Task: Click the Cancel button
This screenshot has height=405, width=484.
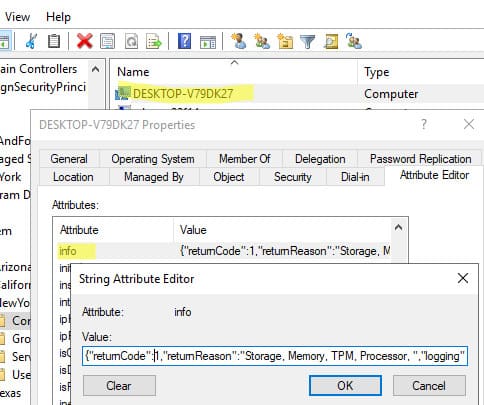Action: click(x=429, y=386)
